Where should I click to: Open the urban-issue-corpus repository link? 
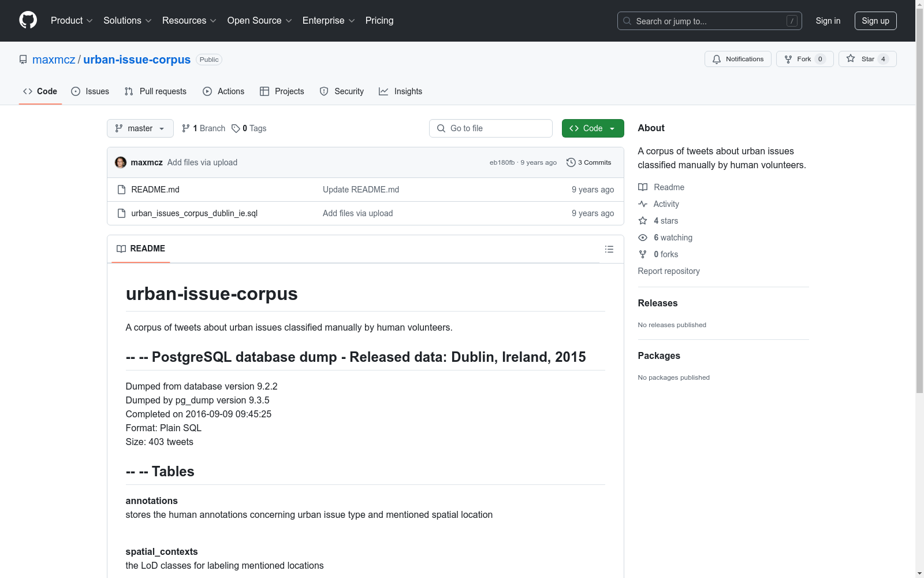point(137,60)
